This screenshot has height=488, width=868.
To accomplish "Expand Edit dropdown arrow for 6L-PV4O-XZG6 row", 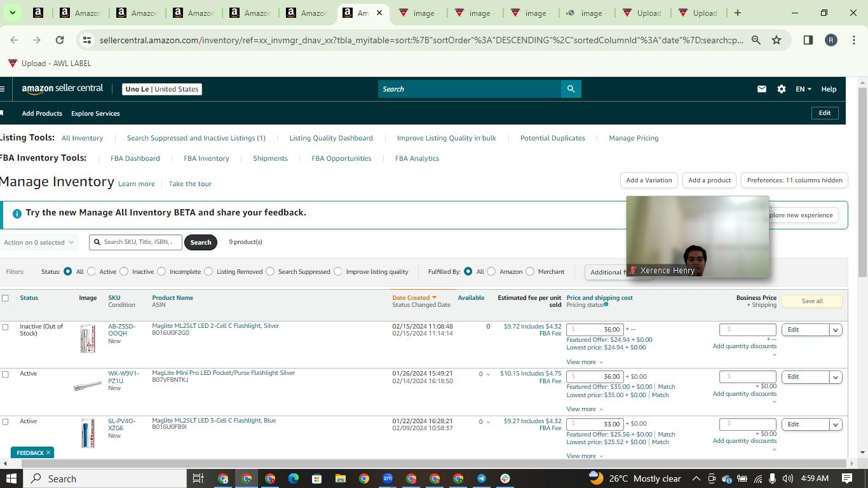I will tap(836, 424).
